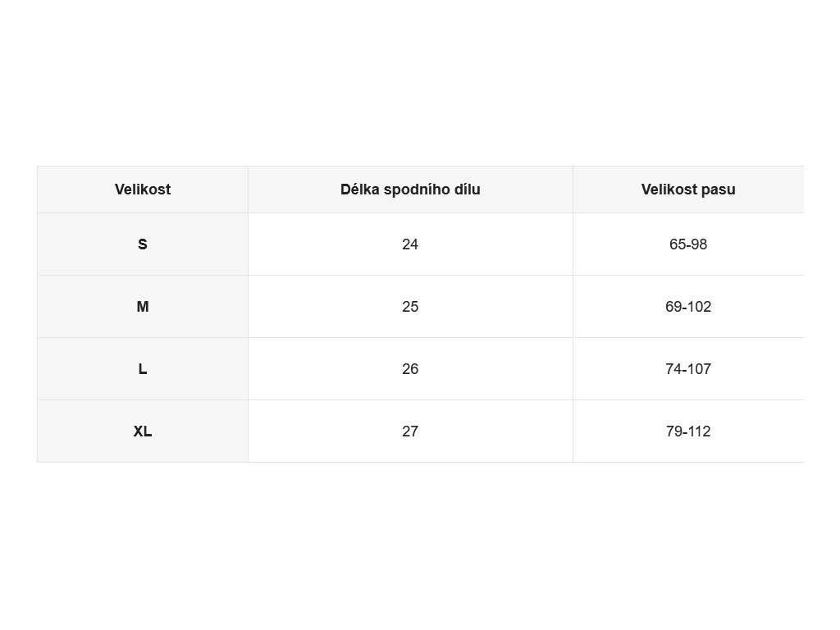Click the waist range 65-98
This screenshot has height=630, width=840.
pos(688,244)
